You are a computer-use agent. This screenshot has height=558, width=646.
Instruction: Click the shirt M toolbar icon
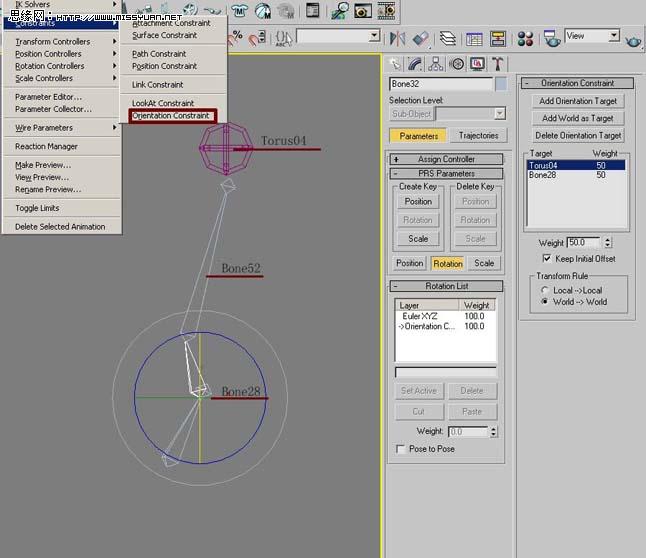coord(239,10)
